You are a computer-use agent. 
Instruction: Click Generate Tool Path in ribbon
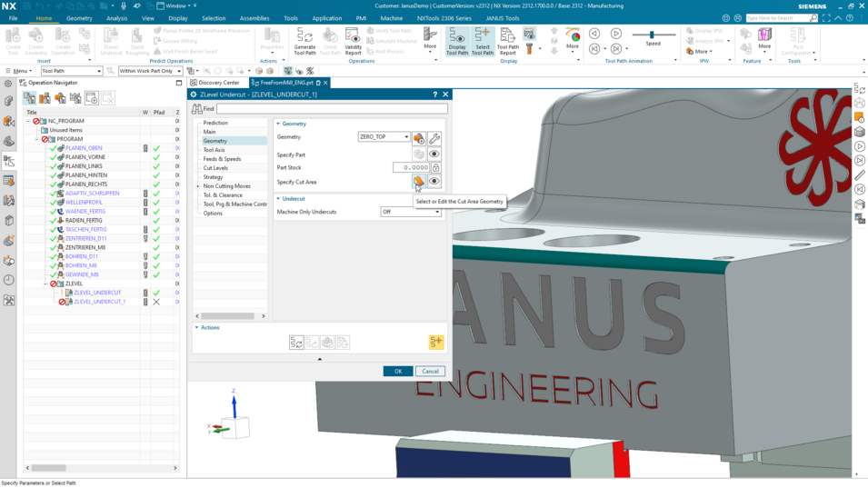click(304, 42)
